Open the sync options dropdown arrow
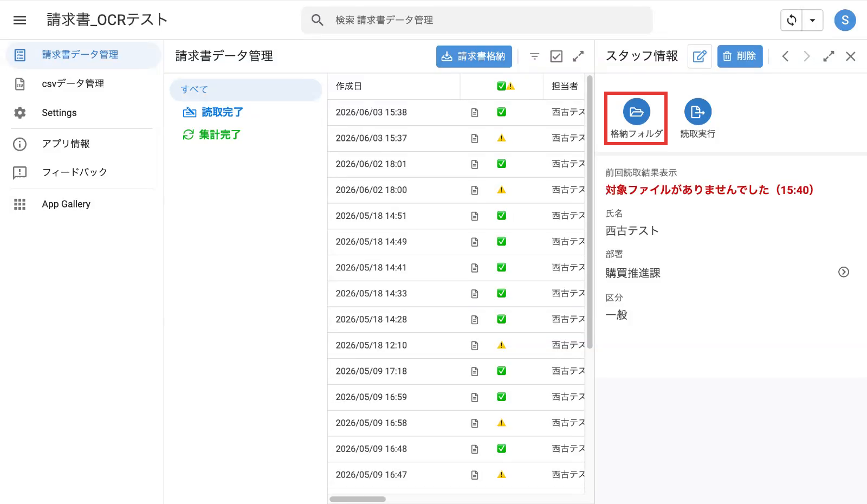 tap(813, 21)
